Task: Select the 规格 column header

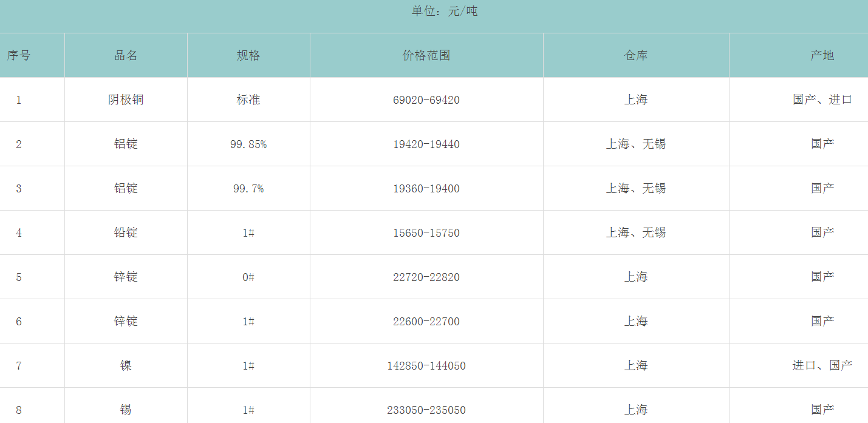Action: [x=248, y=55]
